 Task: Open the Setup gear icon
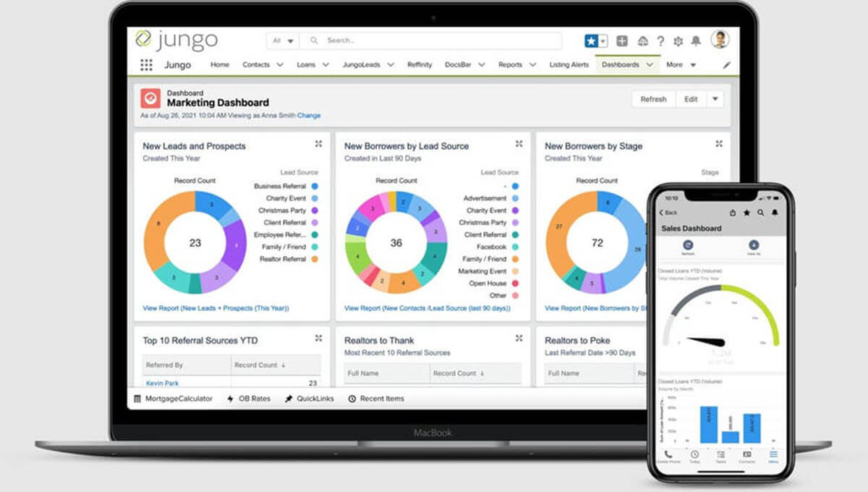point(678,41)
